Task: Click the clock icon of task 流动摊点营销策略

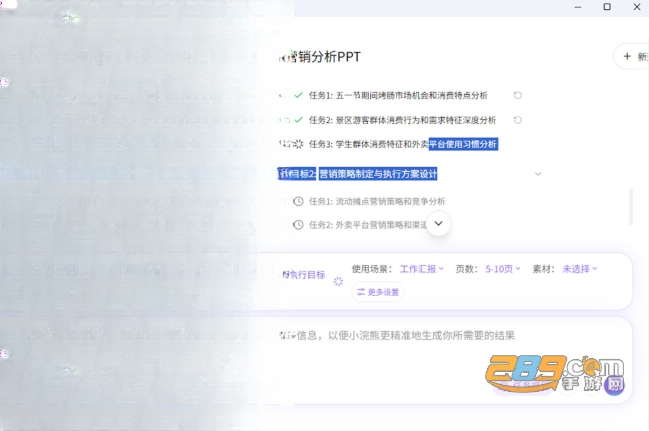Action: (298, 201)
